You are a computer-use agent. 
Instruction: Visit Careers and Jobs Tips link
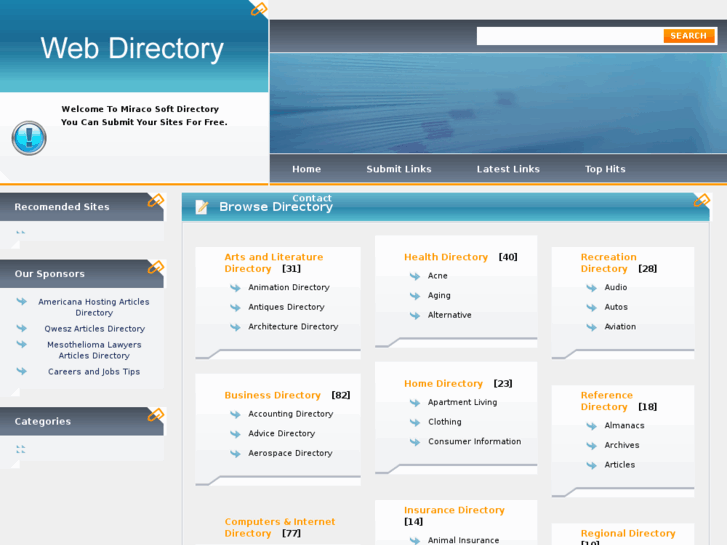click(94, 372)
